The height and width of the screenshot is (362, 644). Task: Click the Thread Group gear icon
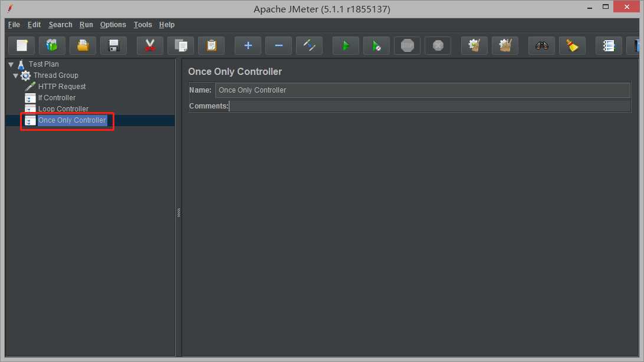pos(25,75)
